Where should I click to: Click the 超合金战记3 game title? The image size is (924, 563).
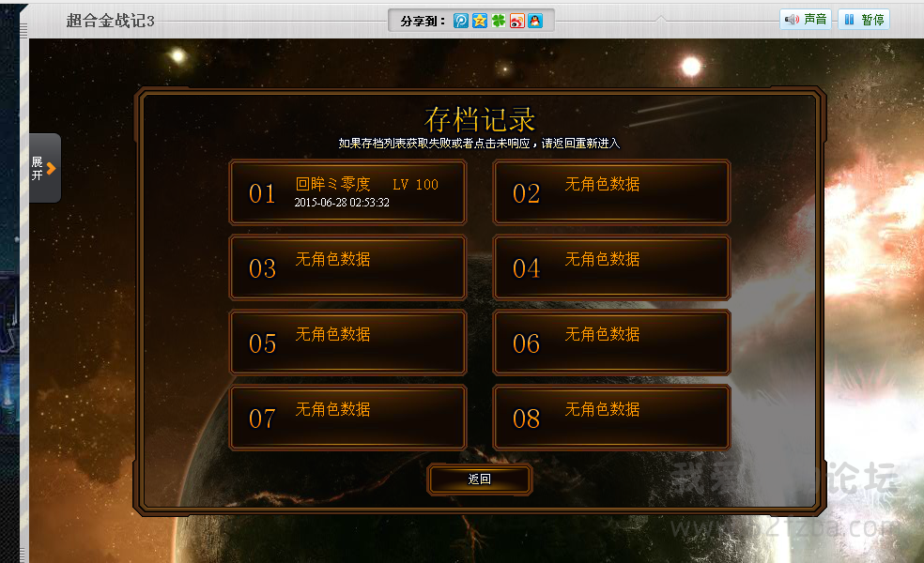pos(110,21)
